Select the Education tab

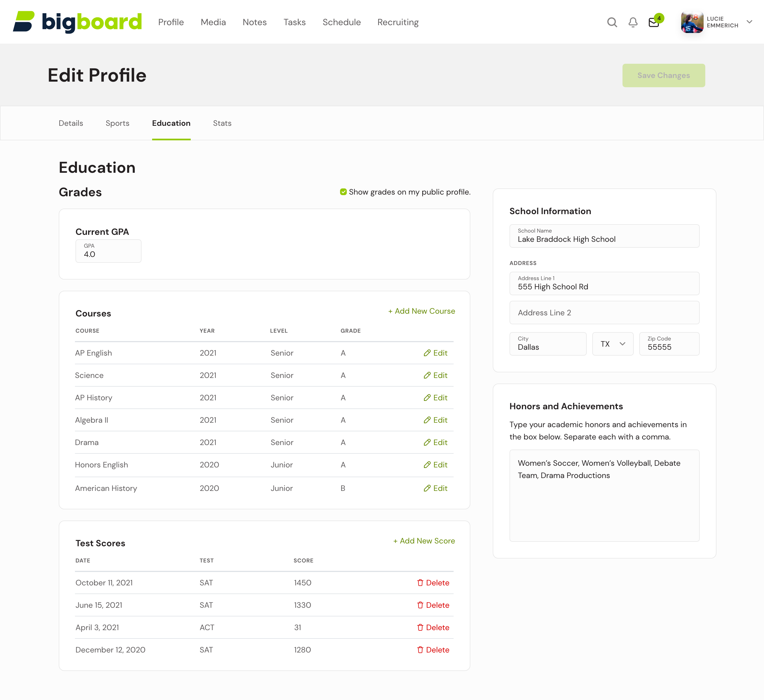click(x=171, y=123)
